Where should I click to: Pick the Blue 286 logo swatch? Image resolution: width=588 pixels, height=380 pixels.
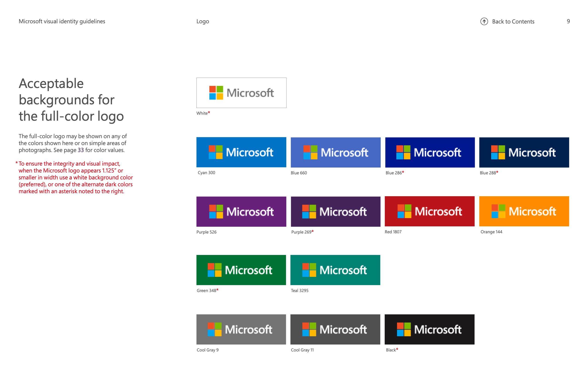pos(430,152)
